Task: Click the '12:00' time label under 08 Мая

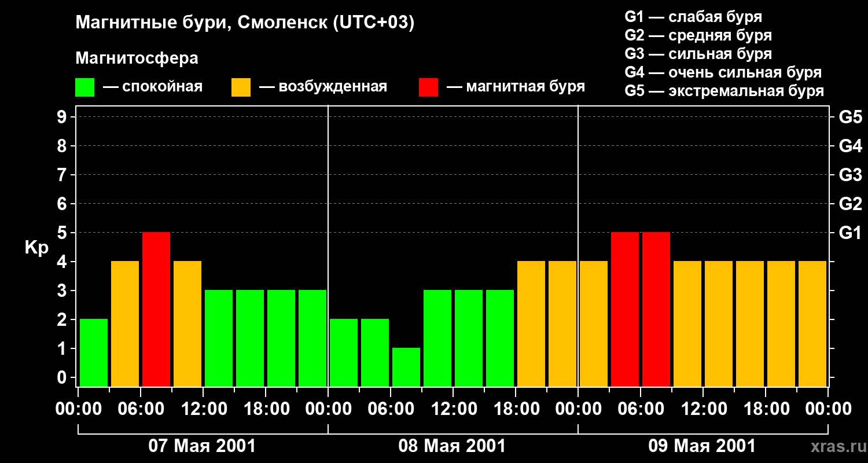Action: click(453, 409)
